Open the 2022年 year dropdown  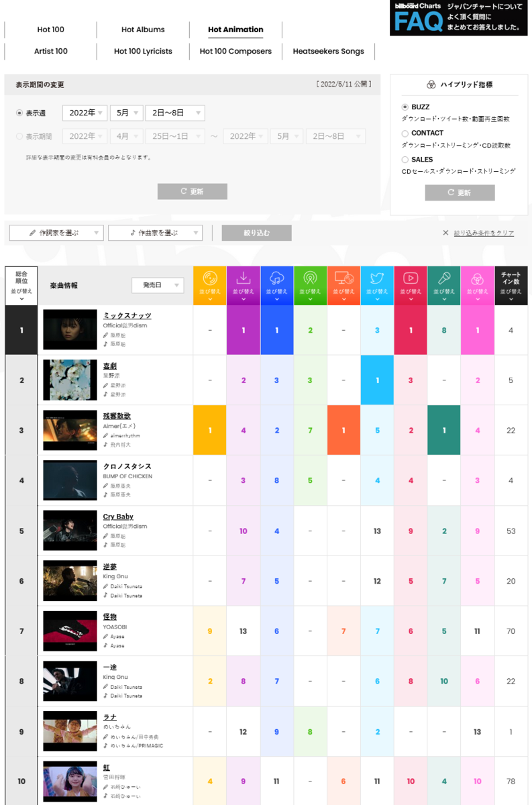(x=85, y=113)
